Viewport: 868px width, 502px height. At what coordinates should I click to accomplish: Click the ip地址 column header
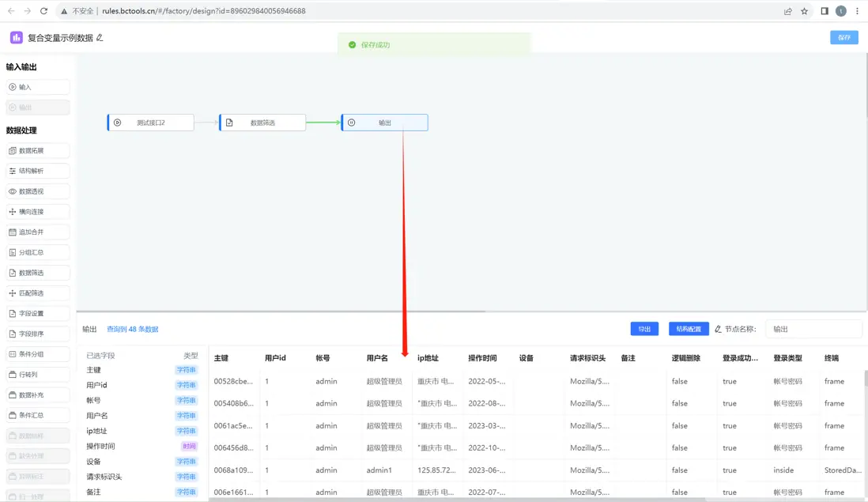(428, 358)
